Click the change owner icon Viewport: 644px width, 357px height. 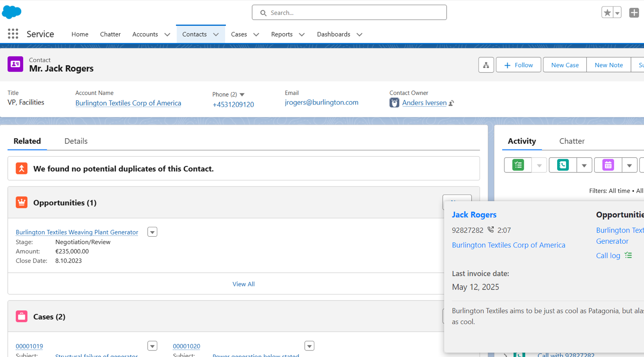coord(451,103)
